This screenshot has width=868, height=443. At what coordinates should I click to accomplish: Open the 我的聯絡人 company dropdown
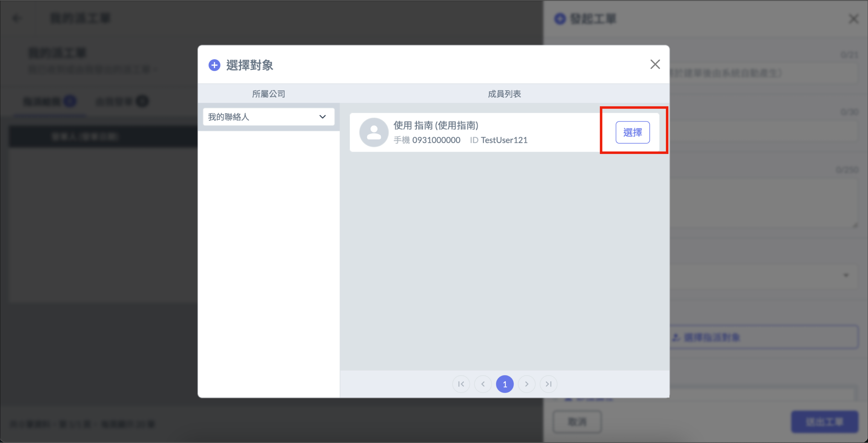(x=268, y=117)
